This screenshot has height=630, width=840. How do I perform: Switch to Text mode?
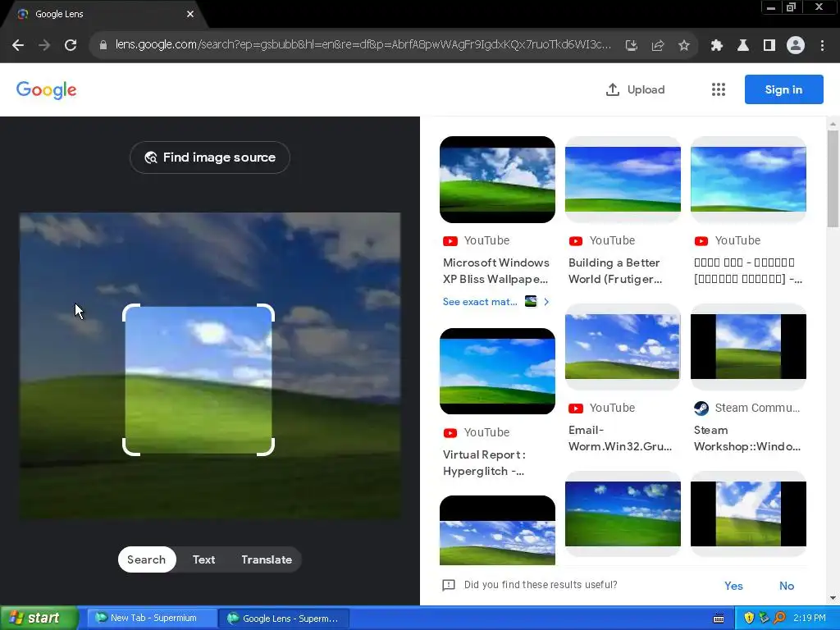tap(203, 559)
